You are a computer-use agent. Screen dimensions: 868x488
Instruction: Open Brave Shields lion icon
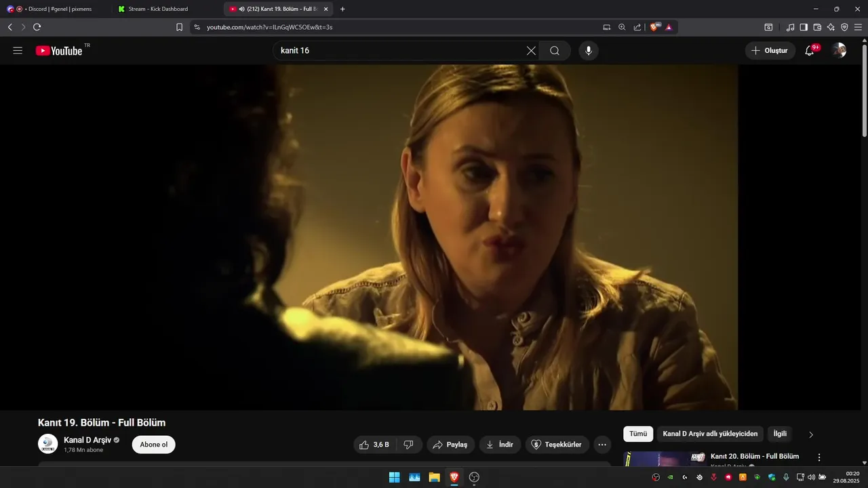[655, 27]
